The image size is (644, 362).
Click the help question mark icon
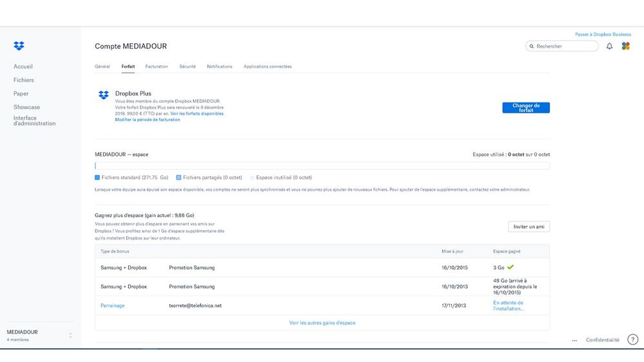632,339
